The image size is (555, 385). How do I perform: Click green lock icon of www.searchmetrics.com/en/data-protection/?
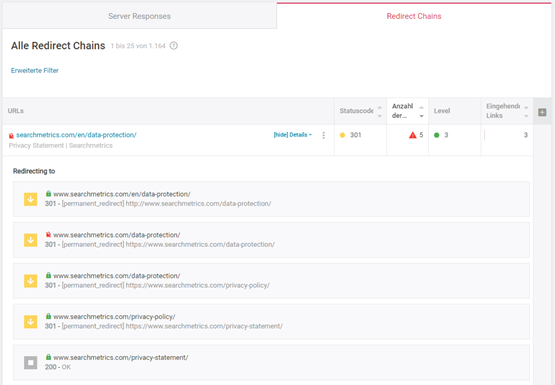coord(48,194)
